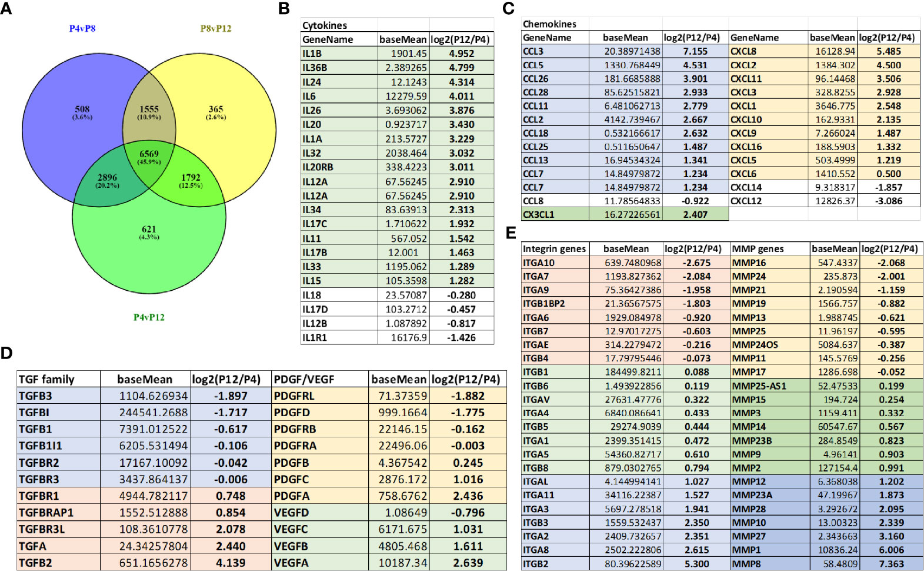Click the P4vP8 Venn diagram label
Viewport: 924px width, 571px height.
[x=82, y=28]
